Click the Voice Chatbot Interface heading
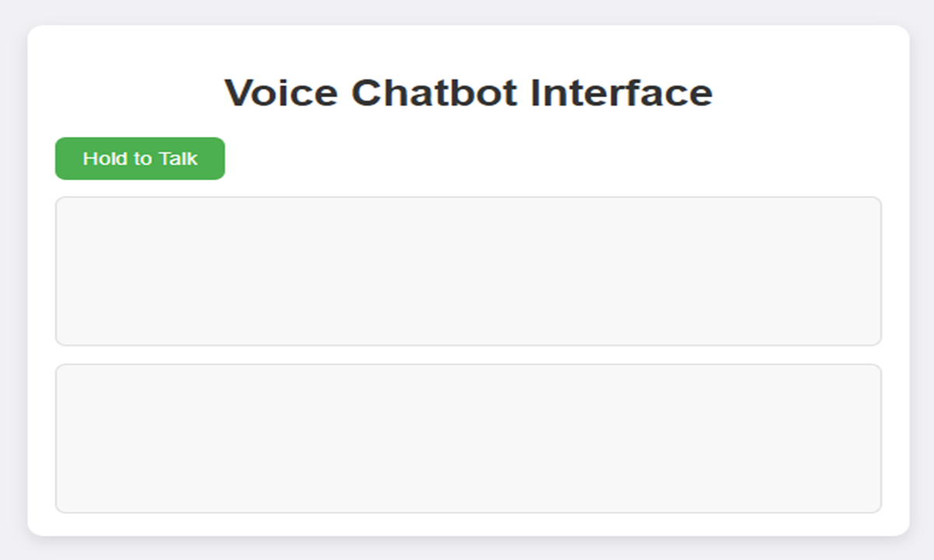Image resolution: width=934 pixels, height=560 pixels. point(468,93)
